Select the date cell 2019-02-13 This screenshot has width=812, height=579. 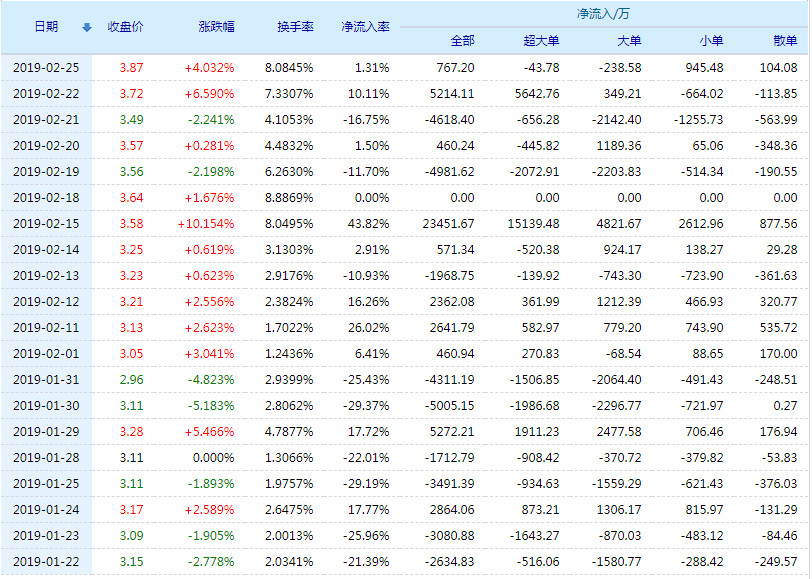coord(46,276)
